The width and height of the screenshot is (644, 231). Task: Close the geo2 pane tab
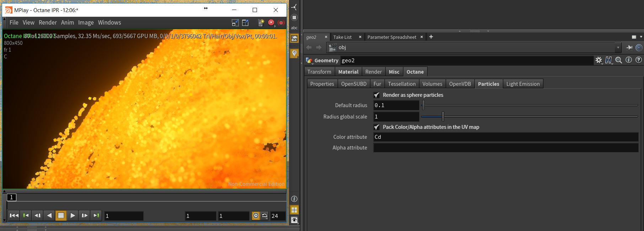(326, 37)
